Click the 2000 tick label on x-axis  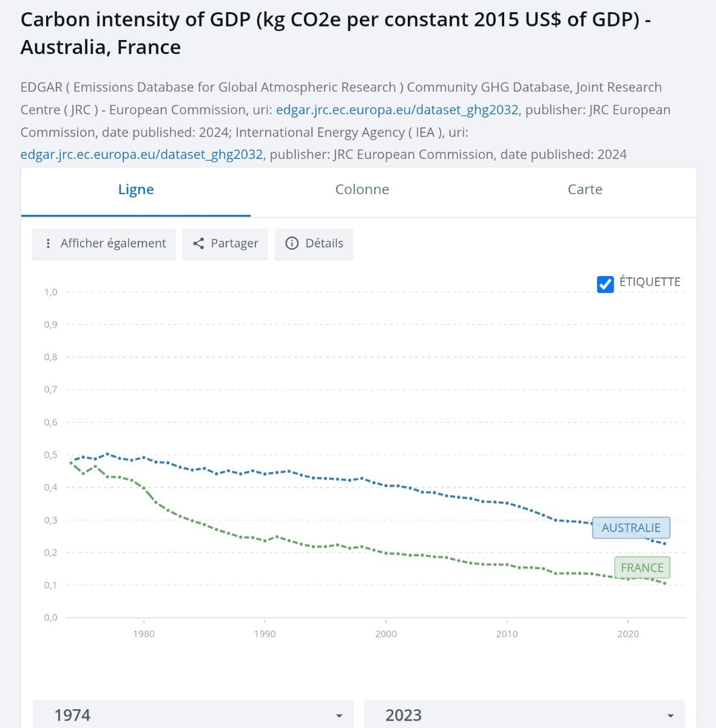pyautogui.click(x=386, y=634)
